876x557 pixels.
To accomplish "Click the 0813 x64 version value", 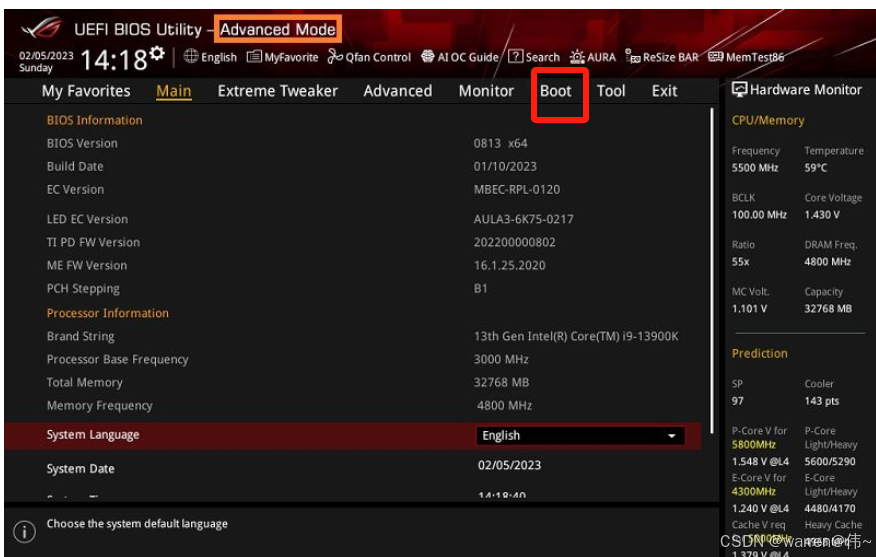I will 501,144.
